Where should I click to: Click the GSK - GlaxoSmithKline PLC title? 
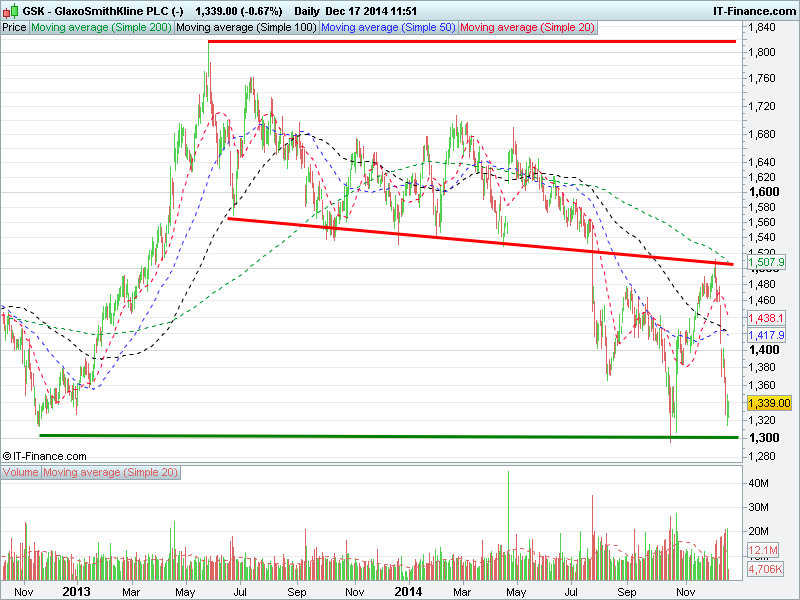point(103,11)
